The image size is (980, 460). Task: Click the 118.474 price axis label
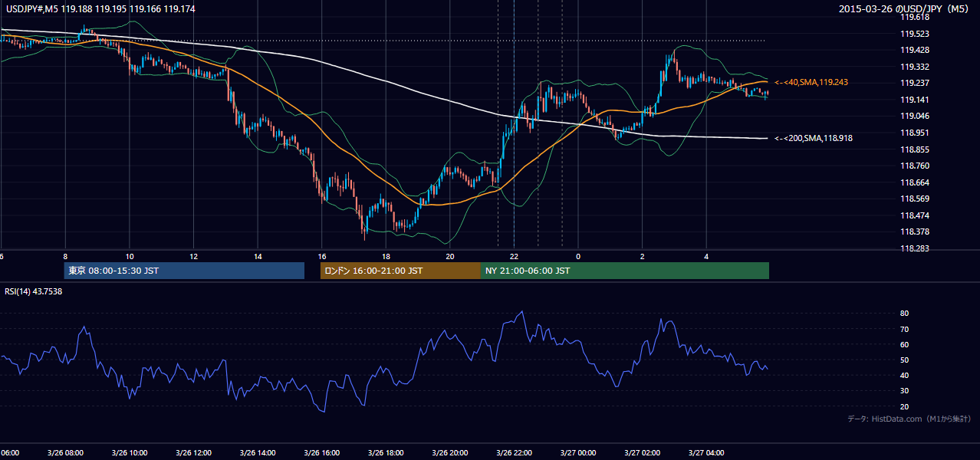tap(916, 215)
